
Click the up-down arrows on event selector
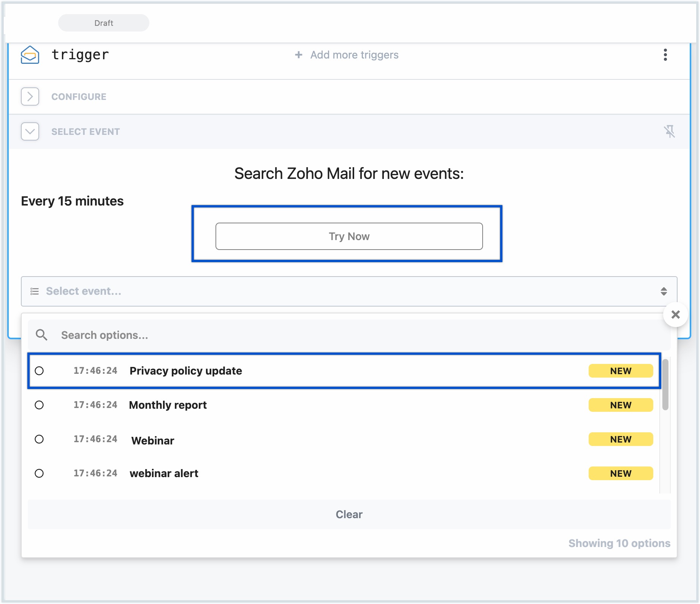click(664, 291)
